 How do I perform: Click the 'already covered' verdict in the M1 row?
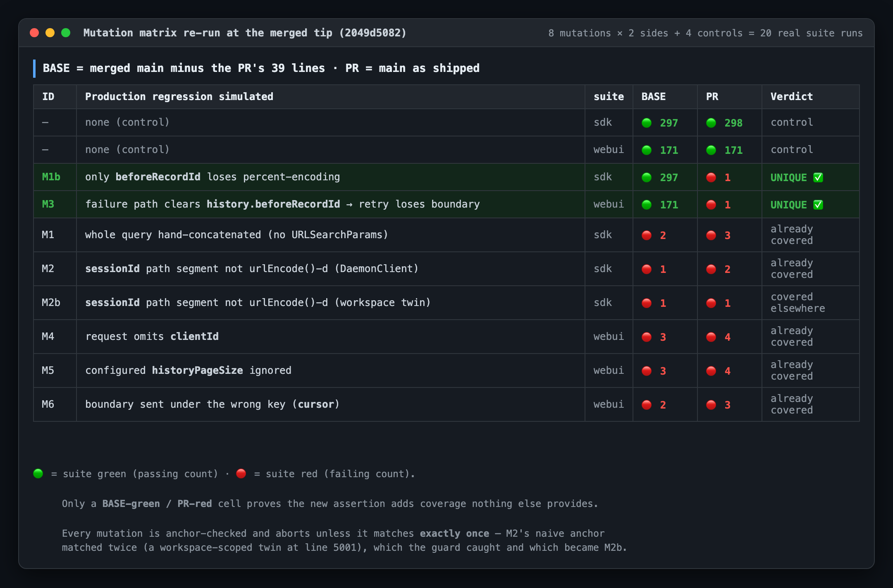792,235
